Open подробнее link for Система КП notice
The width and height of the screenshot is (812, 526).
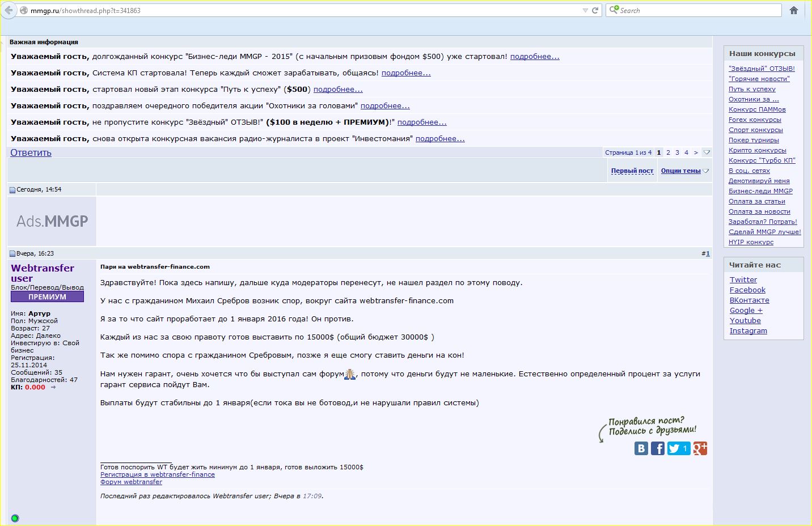pyautogui.click(x=406, y=73)
